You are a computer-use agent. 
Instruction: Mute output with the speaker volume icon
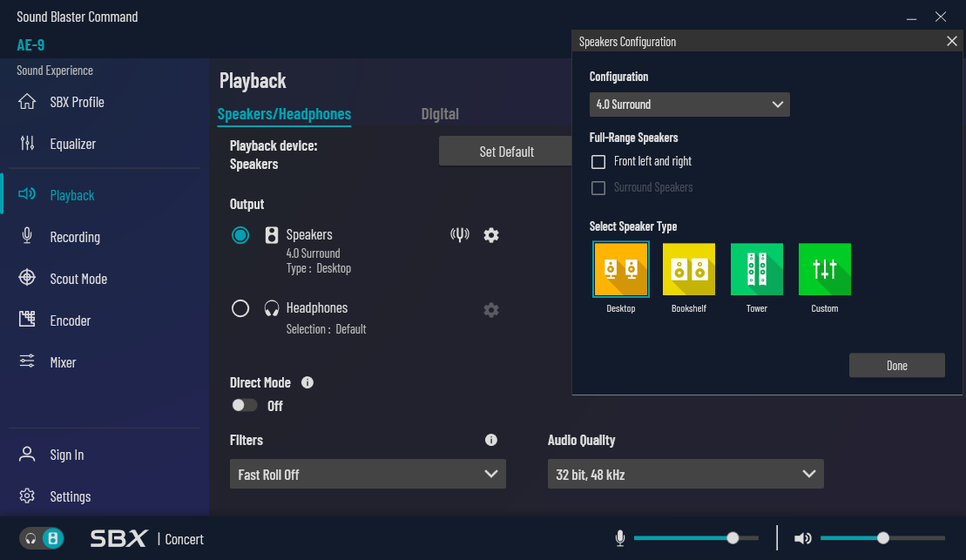802,538
